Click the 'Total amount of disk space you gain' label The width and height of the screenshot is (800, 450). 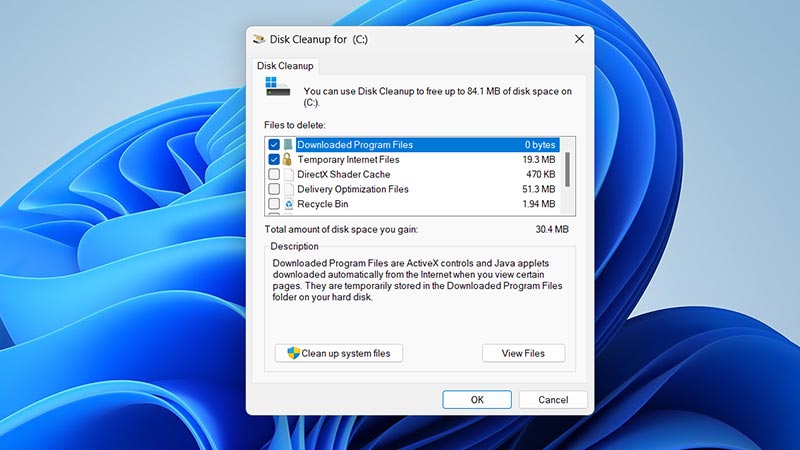[341, 230]
